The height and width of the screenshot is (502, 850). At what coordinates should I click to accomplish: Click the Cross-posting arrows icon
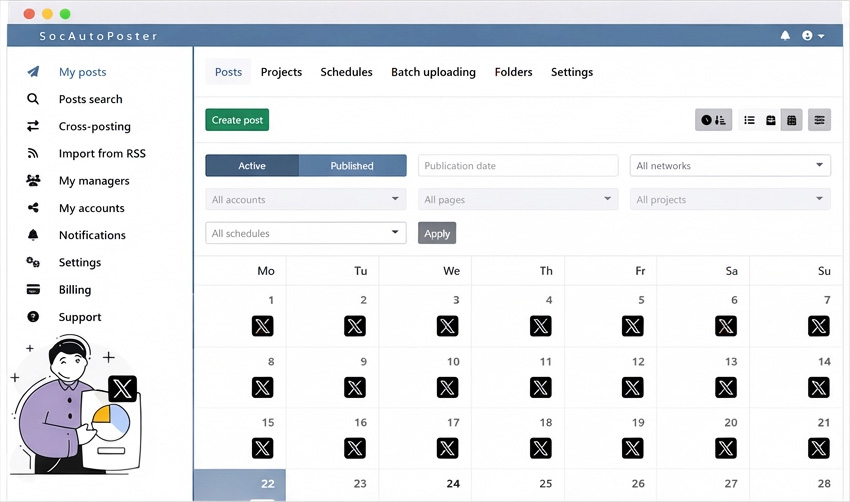(x=33, y=127)
